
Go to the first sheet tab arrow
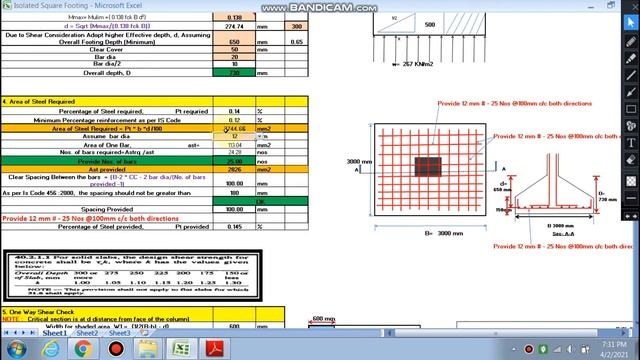click(x=6, y=333)
